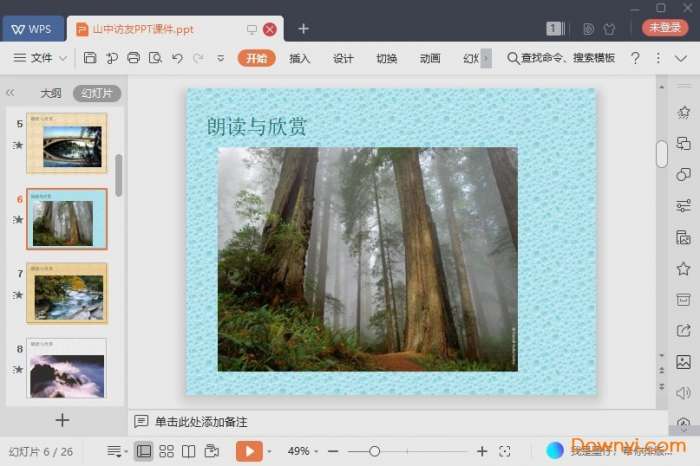The image size is (700, 466).
Task: Open the share export icon in sidebar
Action: pos(683,331)
